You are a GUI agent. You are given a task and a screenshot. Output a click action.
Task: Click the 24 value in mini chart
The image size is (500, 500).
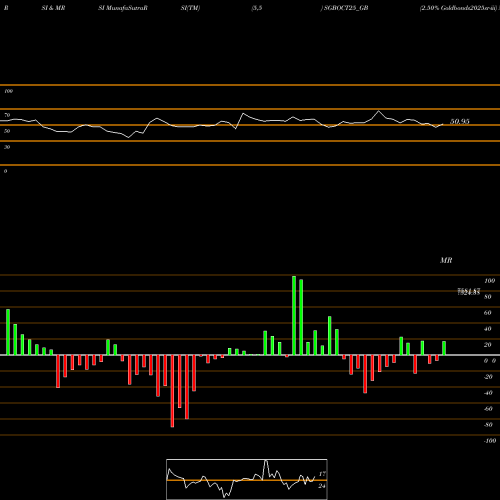[322, 486]
